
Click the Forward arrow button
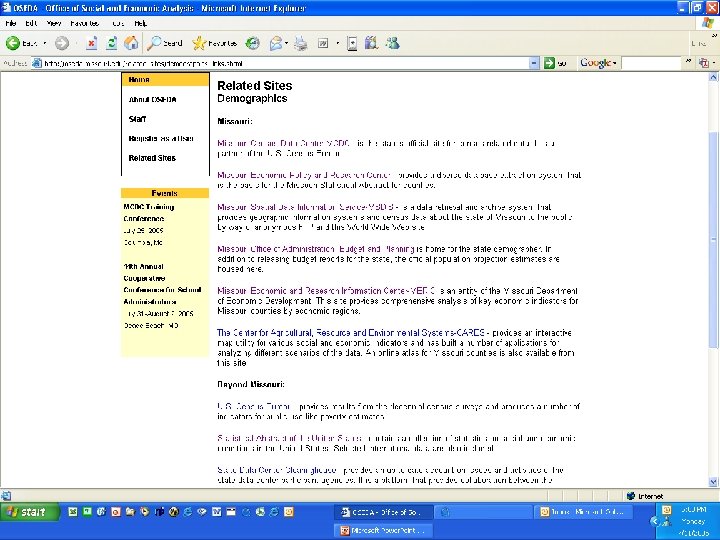point(62,43)
